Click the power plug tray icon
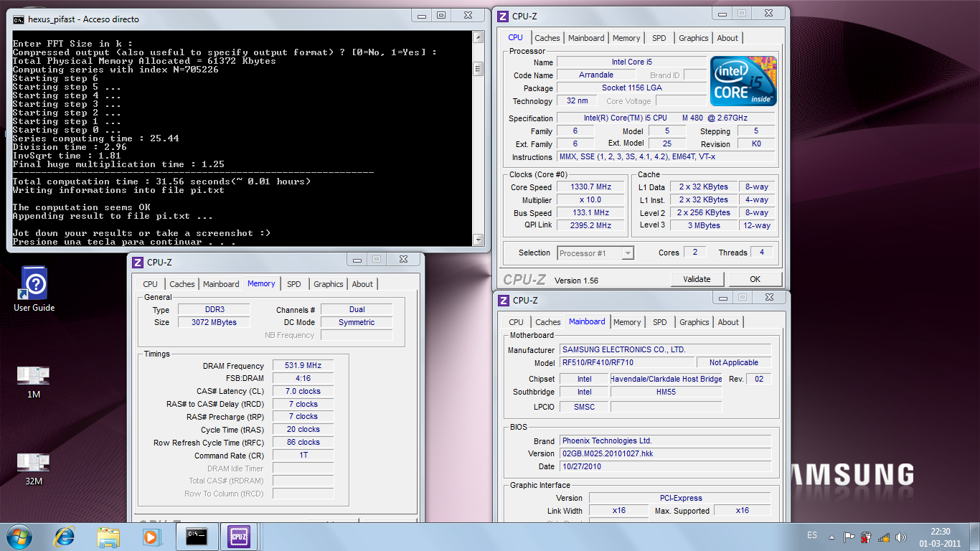Viewport: 980px width, 551px height. 866,537
